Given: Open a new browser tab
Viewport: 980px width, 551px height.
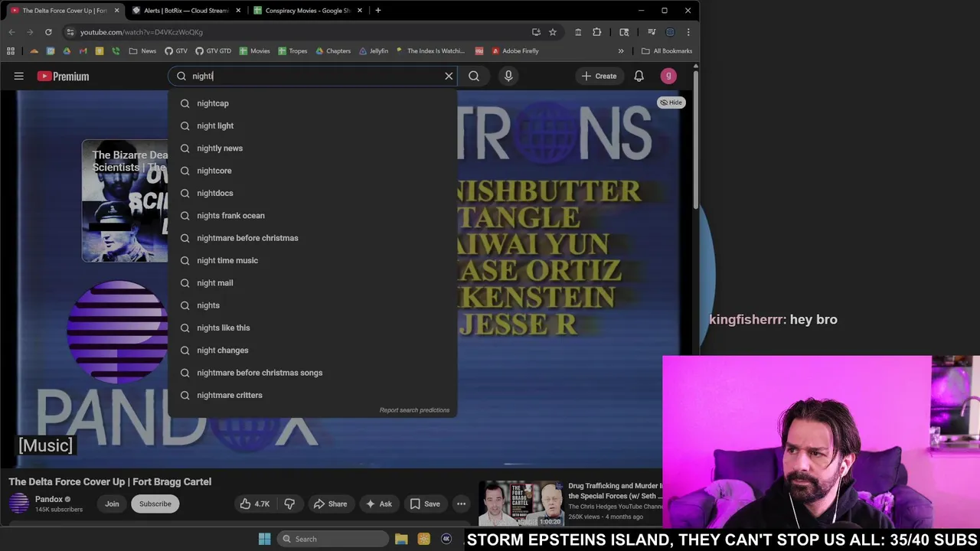Looking at the screenshot, I should [377, 11].
